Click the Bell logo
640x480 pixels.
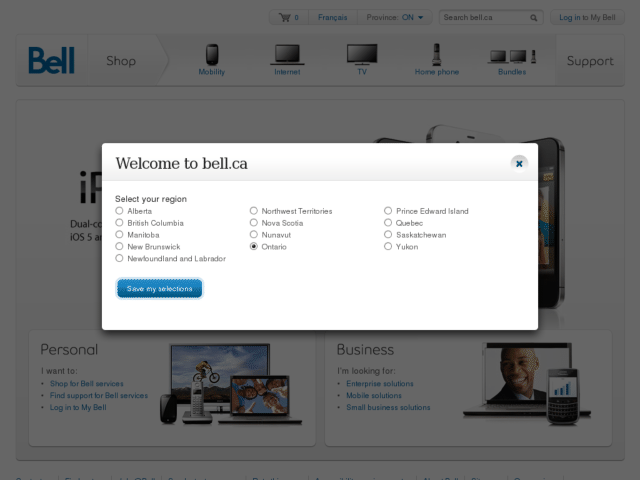click(51, 60)
